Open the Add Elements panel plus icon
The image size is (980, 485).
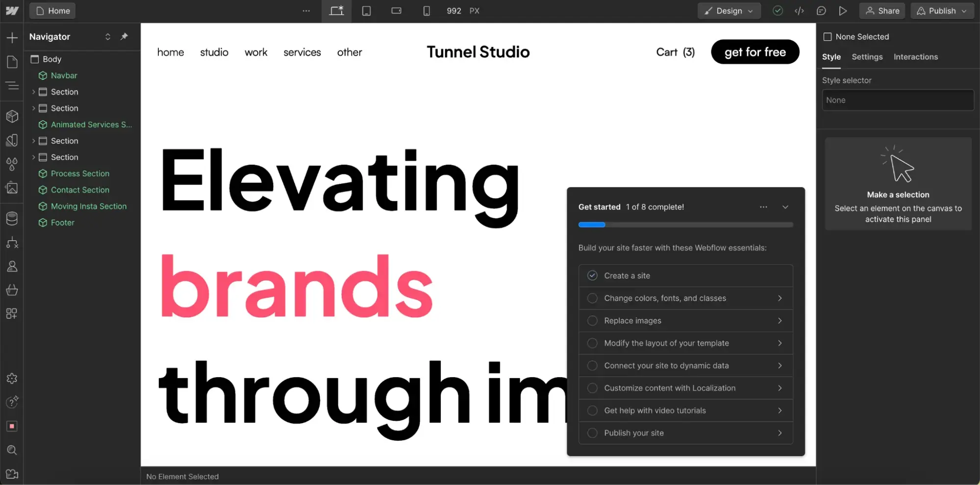pyautogui.click(x=12, y=38)
